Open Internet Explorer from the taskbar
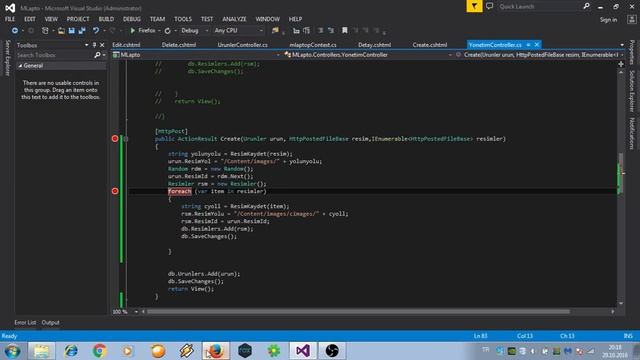This screenshot has width=640, height=360. tap(71, 351)
